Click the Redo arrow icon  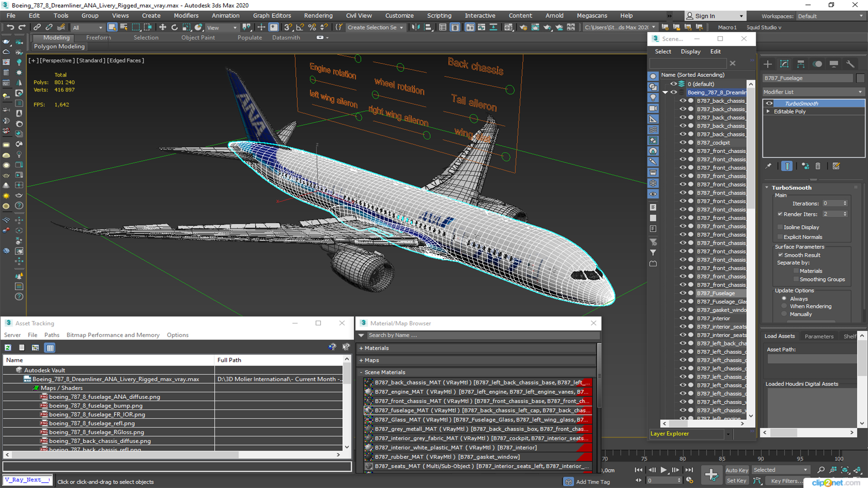click(x=21, y=28)
